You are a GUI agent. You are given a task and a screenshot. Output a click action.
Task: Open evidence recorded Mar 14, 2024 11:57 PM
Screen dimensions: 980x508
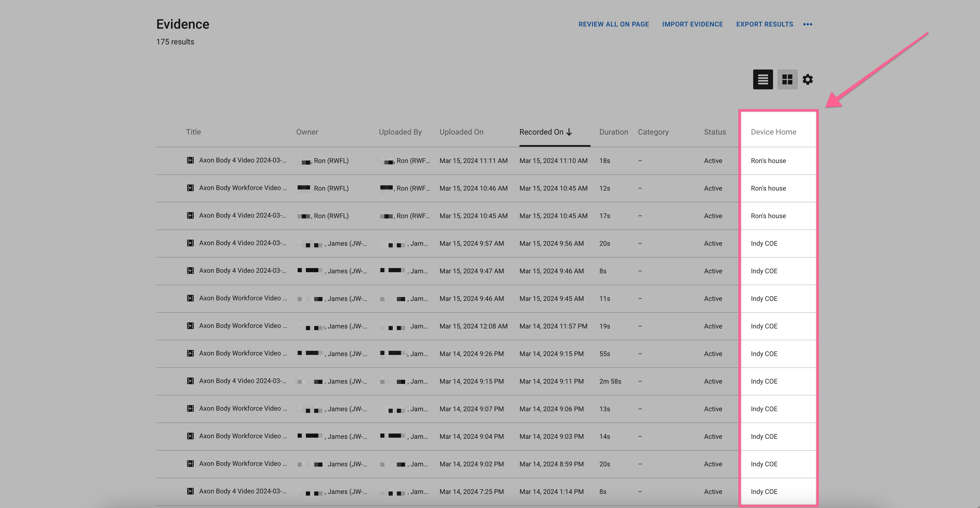click(x=243, y=326)
